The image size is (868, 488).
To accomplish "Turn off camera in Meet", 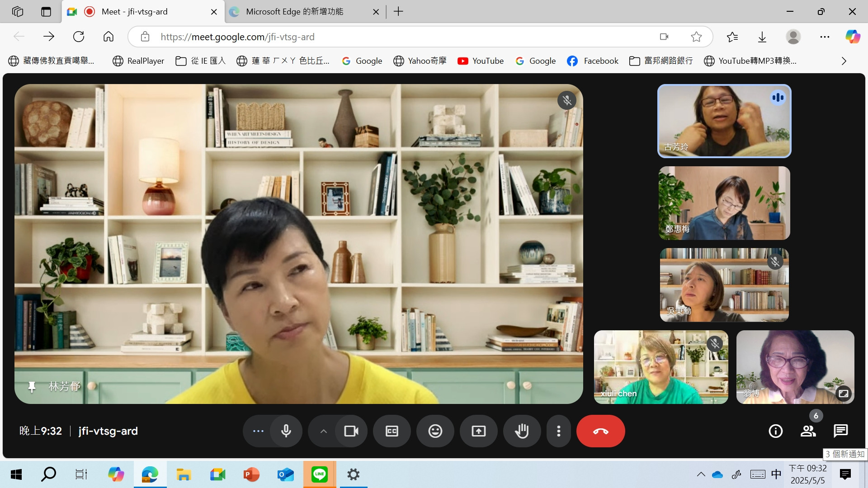I will click(x=351, y=431).
